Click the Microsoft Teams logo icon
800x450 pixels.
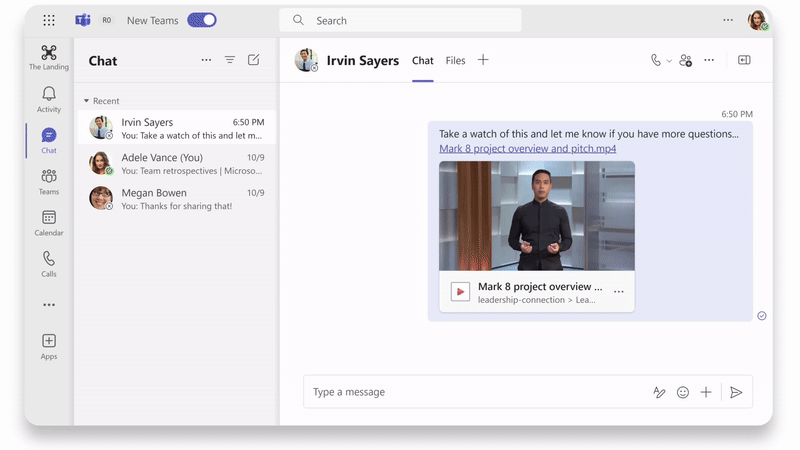[x=83, y=20]
